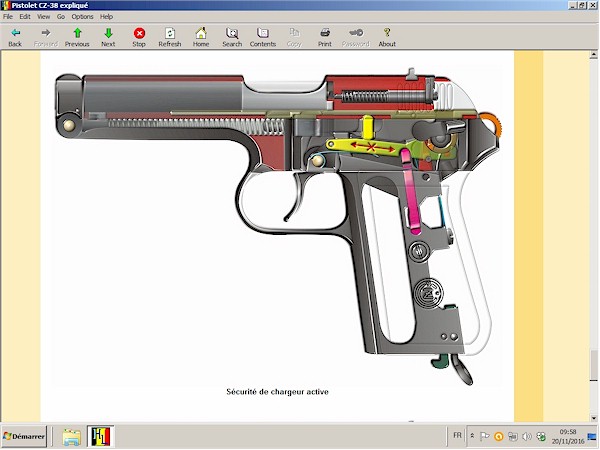Click the network tray icon
The width and height of the screenshot is (600, 450).
pyautogui.click(x=513, y=436)
